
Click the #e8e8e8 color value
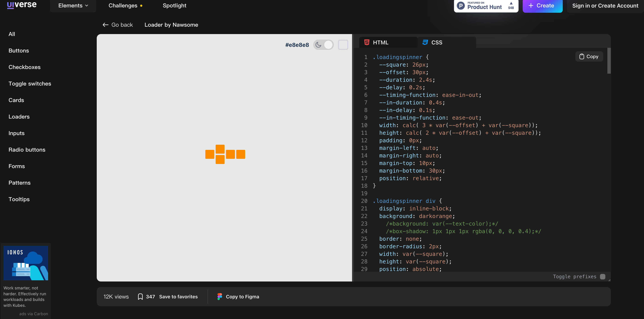coord(297,45)
